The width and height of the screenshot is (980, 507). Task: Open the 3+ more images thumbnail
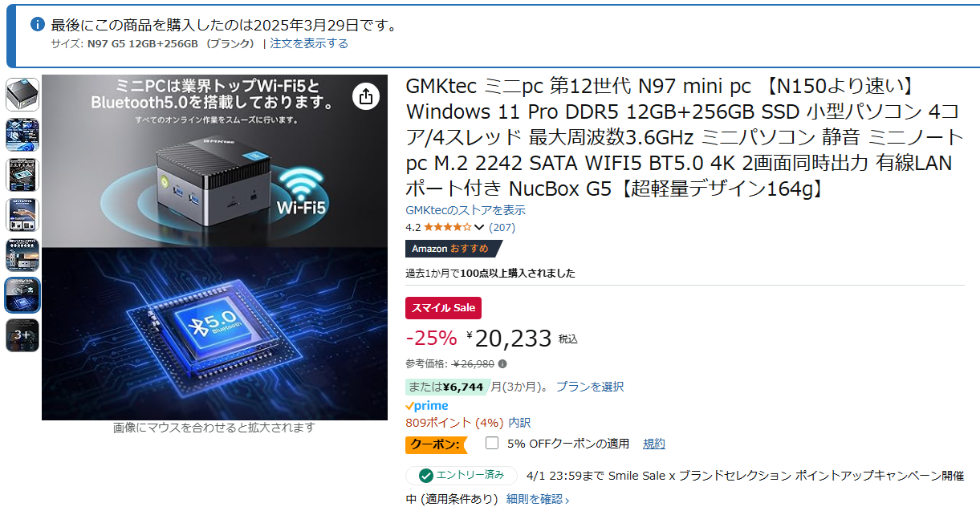coord(22,335)
